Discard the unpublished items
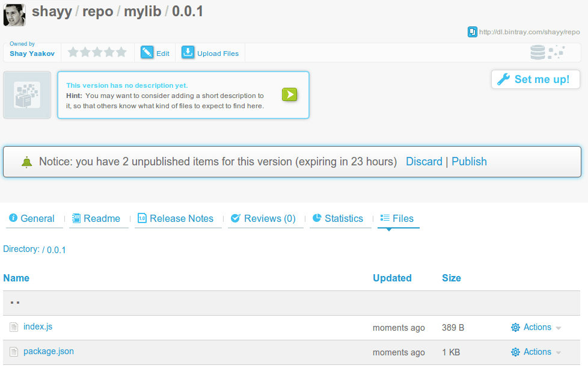588x368 pixels. click(x=424, y=162)
